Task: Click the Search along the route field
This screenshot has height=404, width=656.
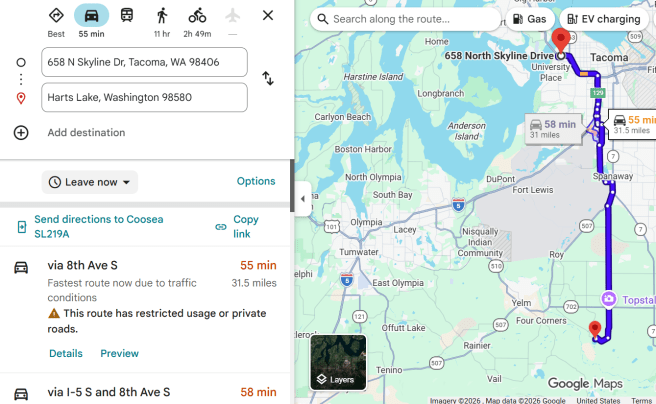Action: click(410, 19)
